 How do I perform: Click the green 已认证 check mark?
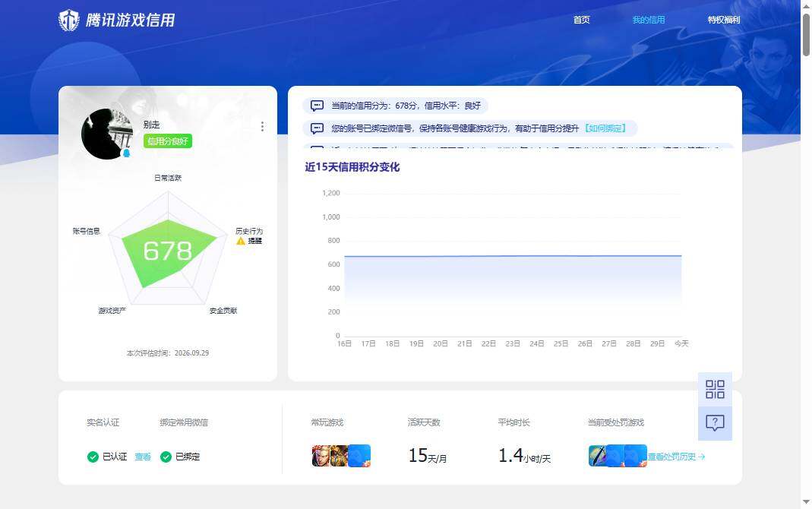[93, 457]
